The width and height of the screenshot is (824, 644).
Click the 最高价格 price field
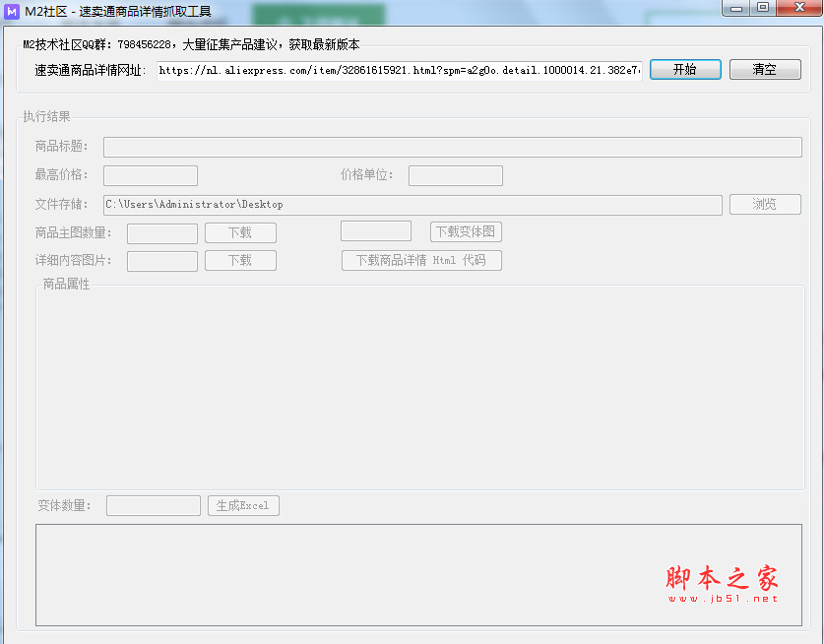pos(150,175)
